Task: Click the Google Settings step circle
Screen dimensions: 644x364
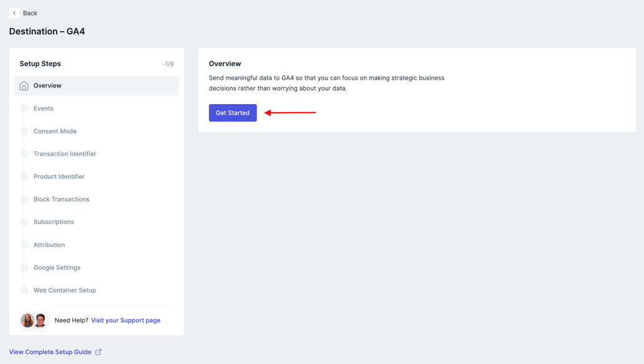Action: (24, 267)
